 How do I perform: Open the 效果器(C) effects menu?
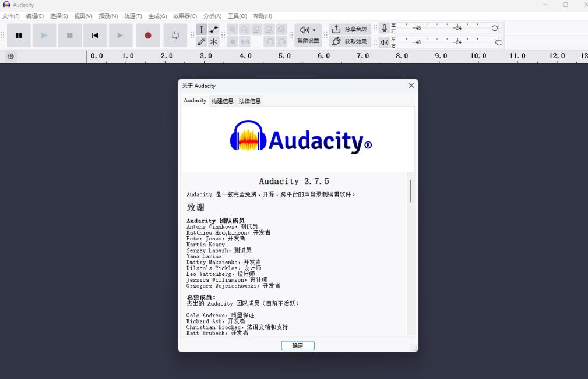pyautogui.click(x=185, y=16)
